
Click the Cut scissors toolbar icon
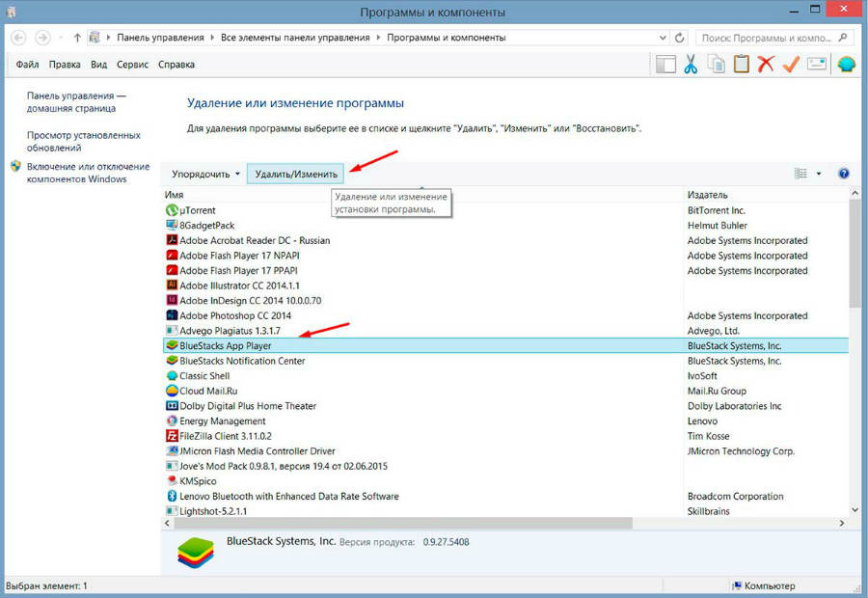click(x=691, y=65)
